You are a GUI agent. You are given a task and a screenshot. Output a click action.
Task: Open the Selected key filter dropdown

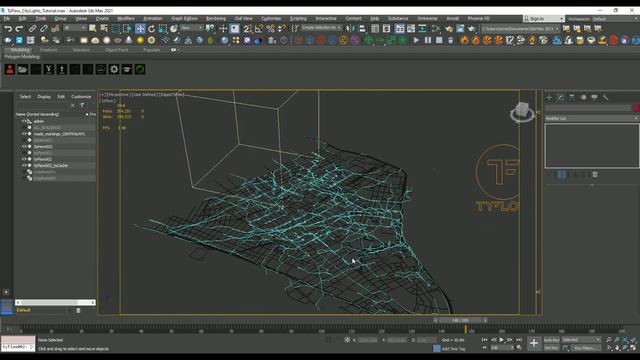582,340
